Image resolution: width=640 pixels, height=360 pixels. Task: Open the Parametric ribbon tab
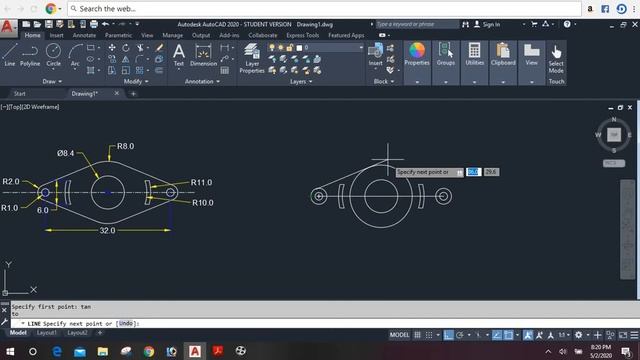click(118, 36)
